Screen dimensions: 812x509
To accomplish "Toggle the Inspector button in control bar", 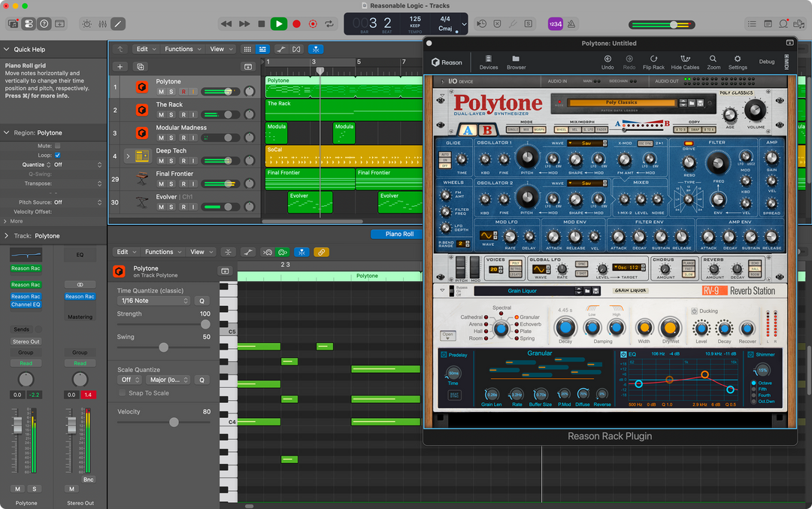I will [x=29, y=24].
